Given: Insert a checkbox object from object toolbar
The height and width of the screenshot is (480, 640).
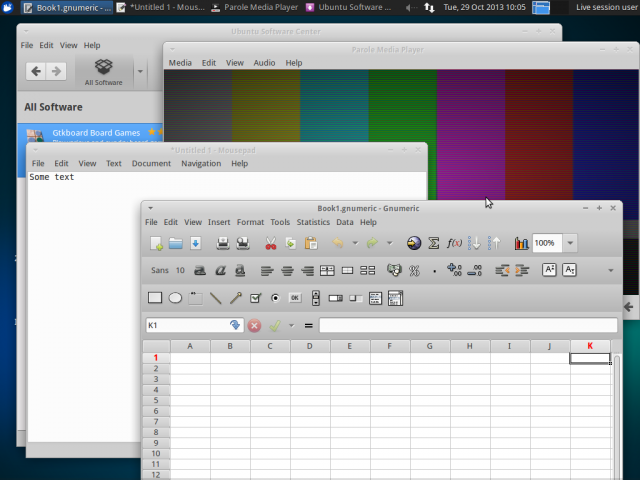Looking at the screenshot, I should click(255, 298).
